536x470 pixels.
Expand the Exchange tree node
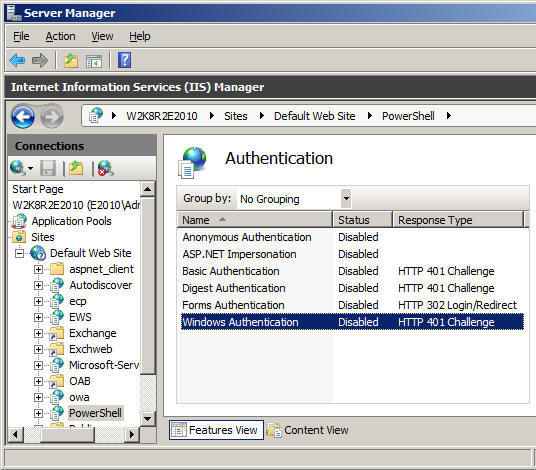coord(38,333)
